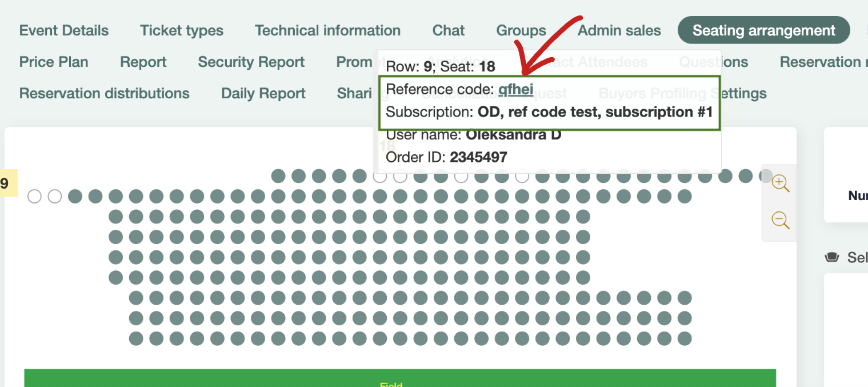
Task: Zoom out using the magnifier minus icon
Action: coord(780,220)
